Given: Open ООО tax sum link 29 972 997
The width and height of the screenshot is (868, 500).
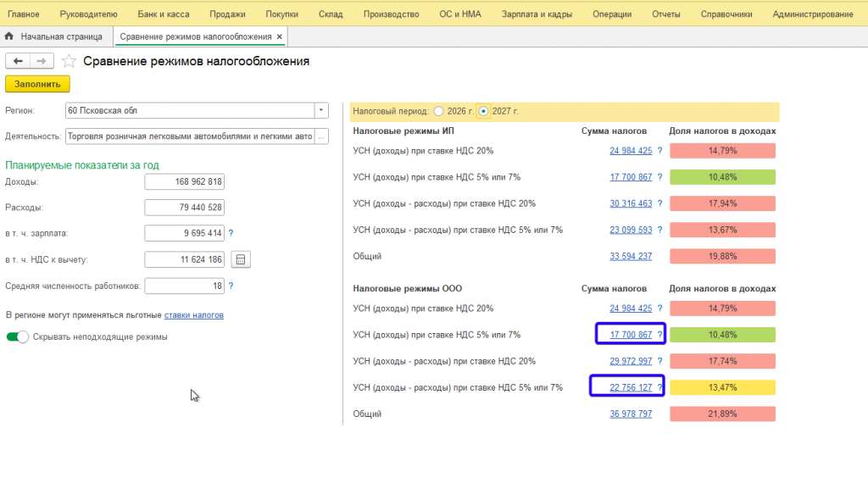Looking at the screenshot, I should tap(631, 361).
